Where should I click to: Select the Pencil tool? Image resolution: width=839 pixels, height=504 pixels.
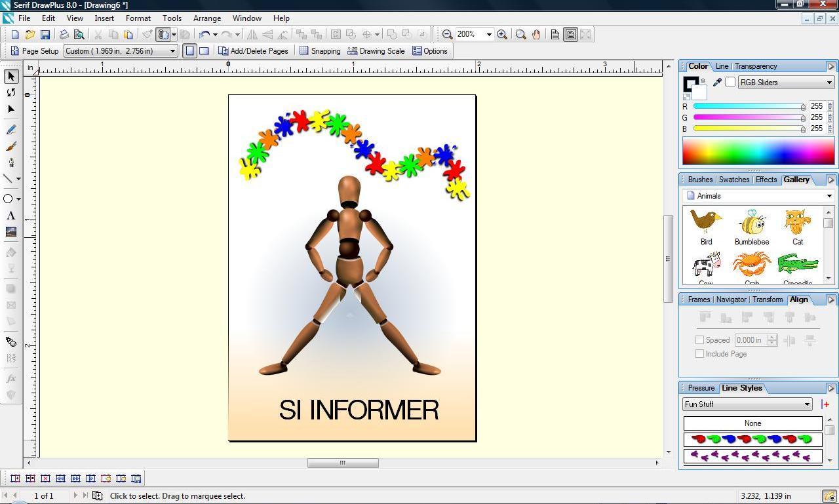tap(11, 130)
